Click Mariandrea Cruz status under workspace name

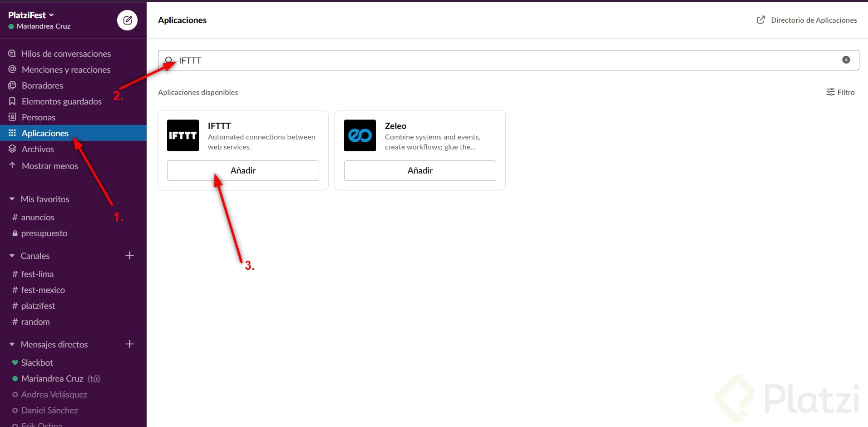[x=39, y=26]
